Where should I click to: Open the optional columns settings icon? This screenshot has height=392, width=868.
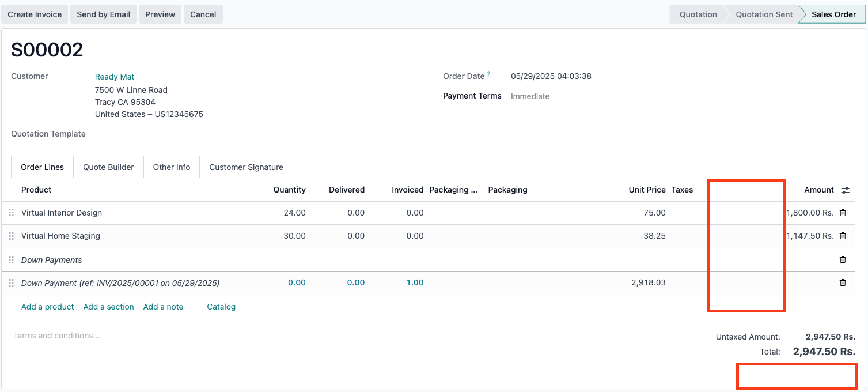coord(845,190)
